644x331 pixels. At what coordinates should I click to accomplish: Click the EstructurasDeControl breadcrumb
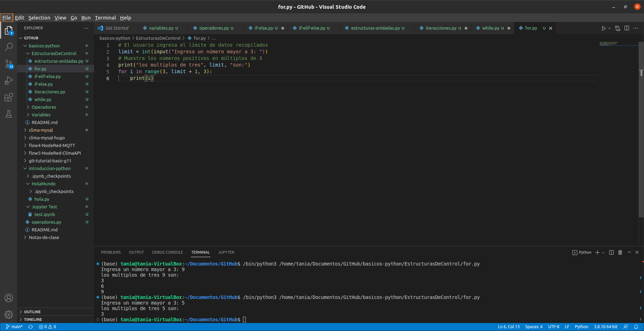pos(158,38)
